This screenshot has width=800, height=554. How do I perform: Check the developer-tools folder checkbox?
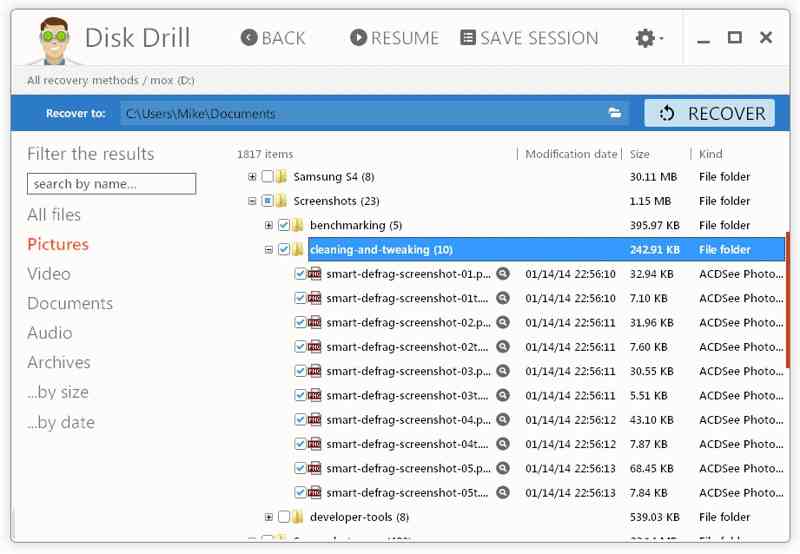tap(284, 517)
